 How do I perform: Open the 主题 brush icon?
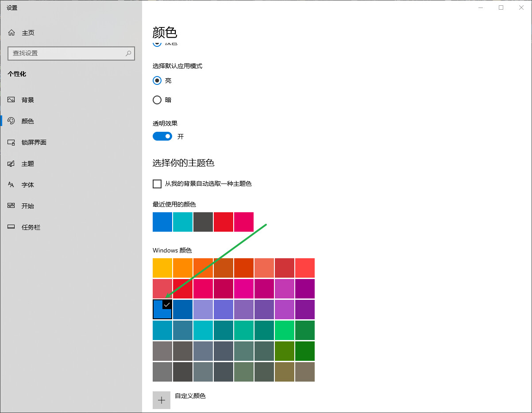(x=12, y=164)
